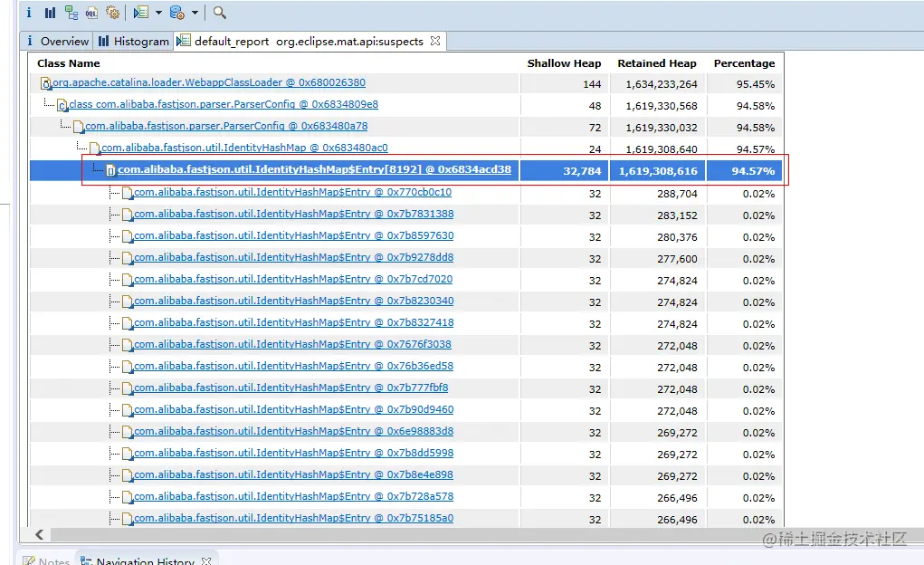Click object icon of Entry 0x7b75185a0 row
The image size is (924, 565).
point(128,520)
